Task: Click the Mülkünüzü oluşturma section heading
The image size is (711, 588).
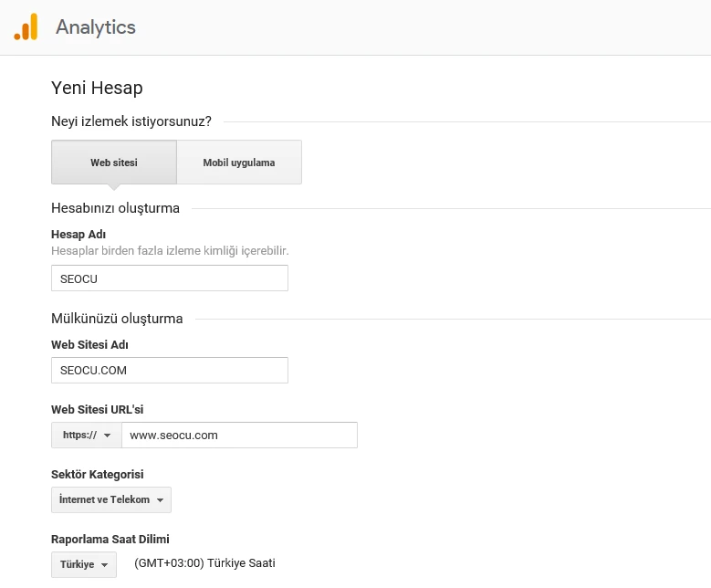Action: 117,319
